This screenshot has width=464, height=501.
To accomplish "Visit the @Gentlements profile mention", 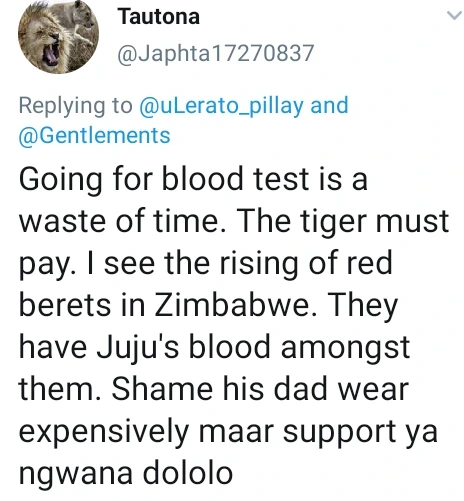I will point(94,135).
